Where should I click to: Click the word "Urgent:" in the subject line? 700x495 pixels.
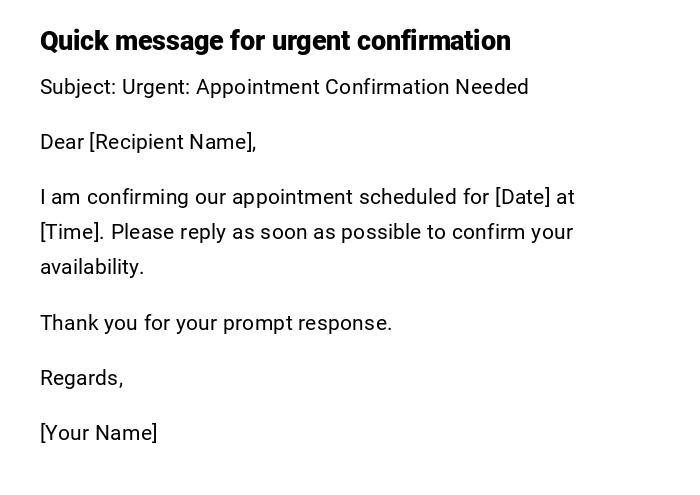[x=156, y=87]
